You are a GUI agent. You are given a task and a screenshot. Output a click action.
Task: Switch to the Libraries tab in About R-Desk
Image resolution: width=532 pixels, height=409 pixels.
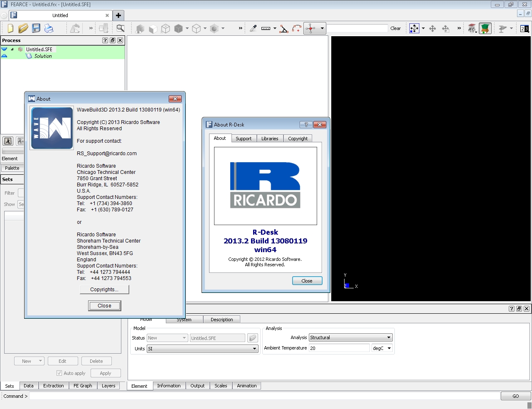270,139
